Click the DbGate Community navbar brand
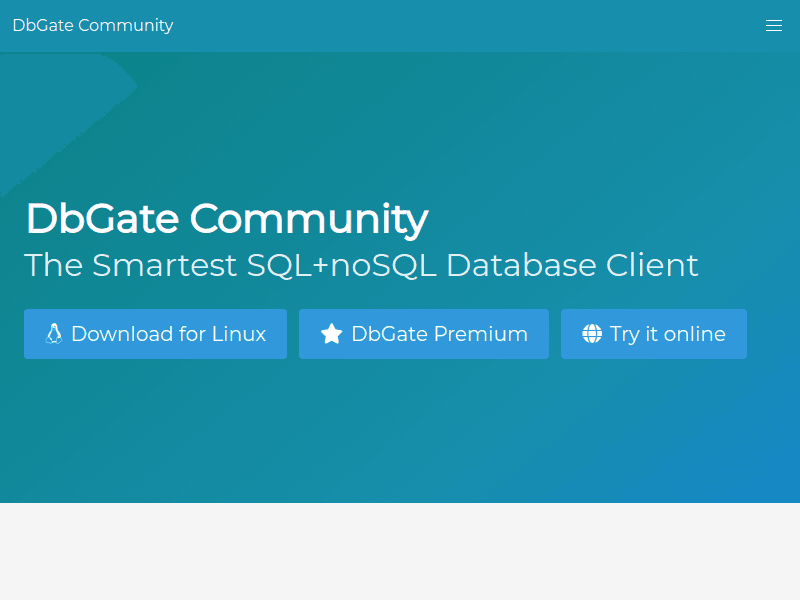800x600 pixels. point(93,26)
